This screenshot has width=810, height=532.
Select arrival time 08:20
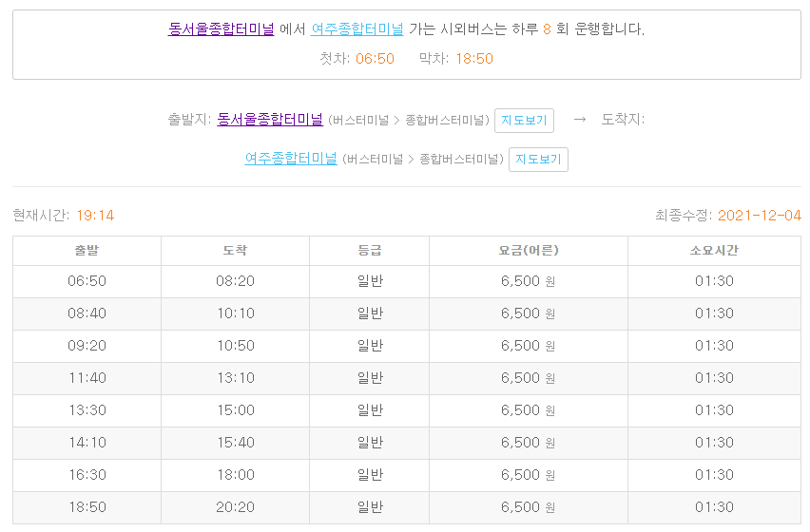(x=235, y=281)
